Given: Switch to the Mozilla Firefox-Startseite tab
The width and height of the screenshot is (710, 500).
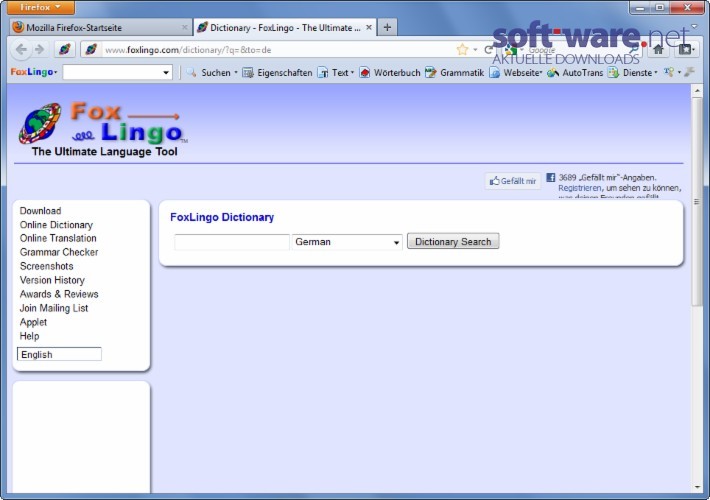Looking at the screenshot, I should (101, 28).
